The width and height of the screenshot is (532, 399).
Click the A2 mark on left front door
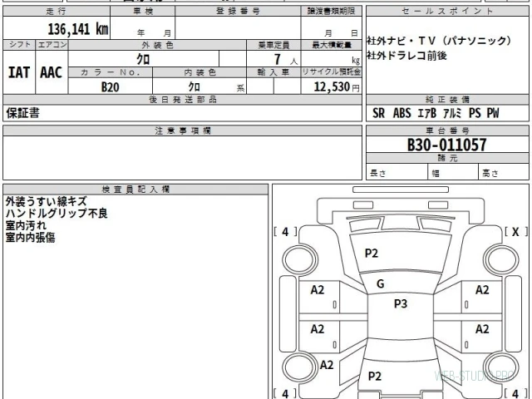(x=318, y=290)
